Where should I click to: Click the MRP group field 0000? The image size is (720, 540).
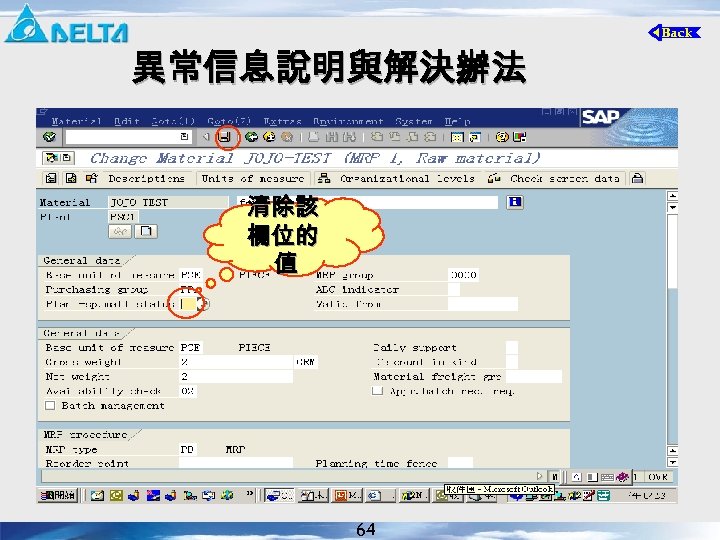(x=463, y=275)
